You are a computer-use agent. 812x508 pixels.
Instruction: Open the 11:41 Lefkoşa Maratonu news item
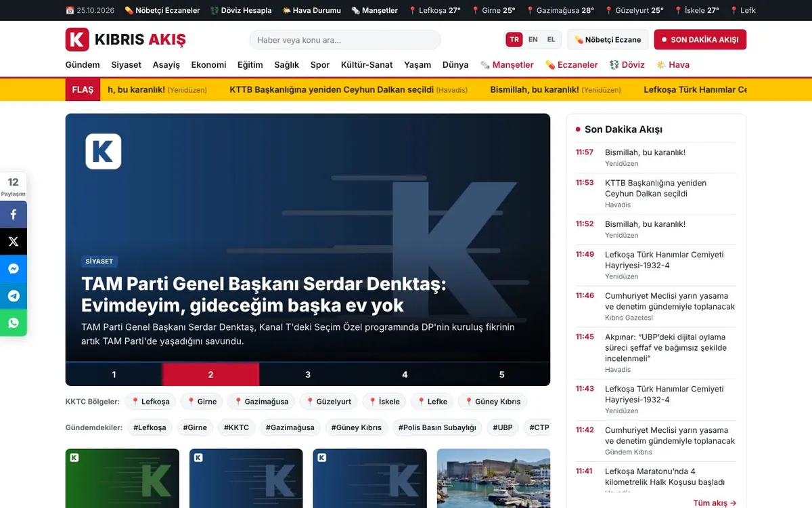pos(656,480)
